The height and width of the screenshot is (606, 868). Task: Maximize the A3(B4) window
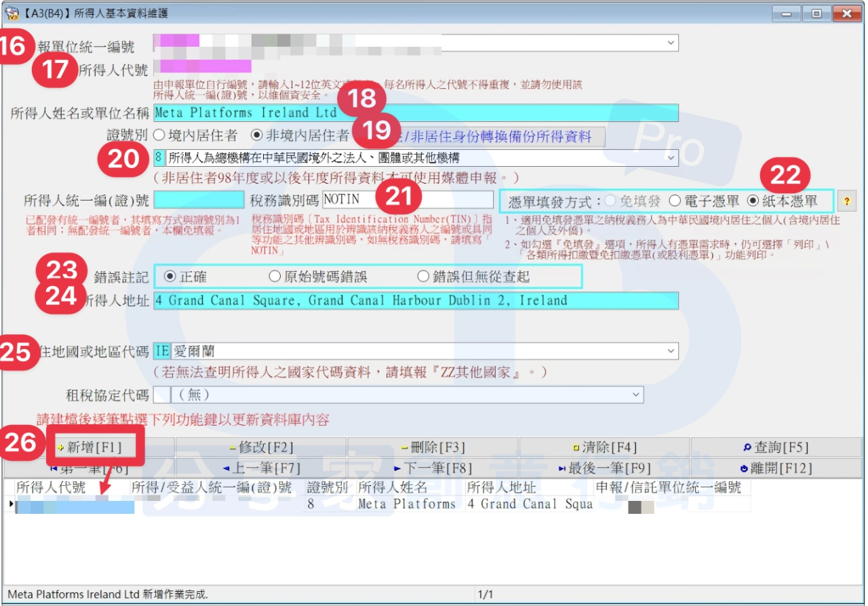pyautogui.click(x=817, y=13)
